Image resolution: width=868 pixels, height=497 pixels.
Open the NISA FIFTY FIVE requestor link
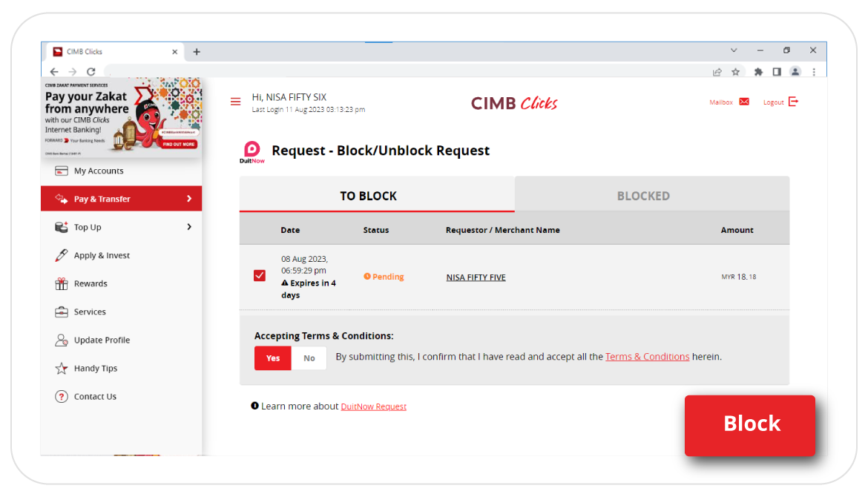point(476,277)
